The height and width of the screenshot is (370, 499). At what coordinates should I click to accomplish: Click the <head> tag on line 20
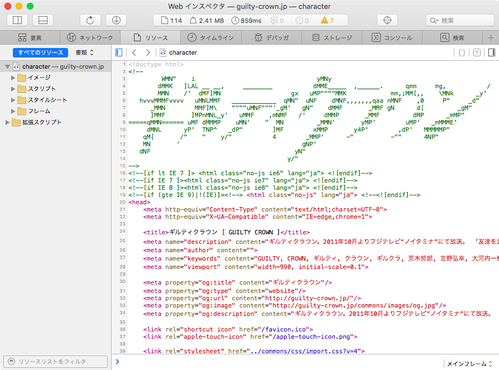click(139, 202)
